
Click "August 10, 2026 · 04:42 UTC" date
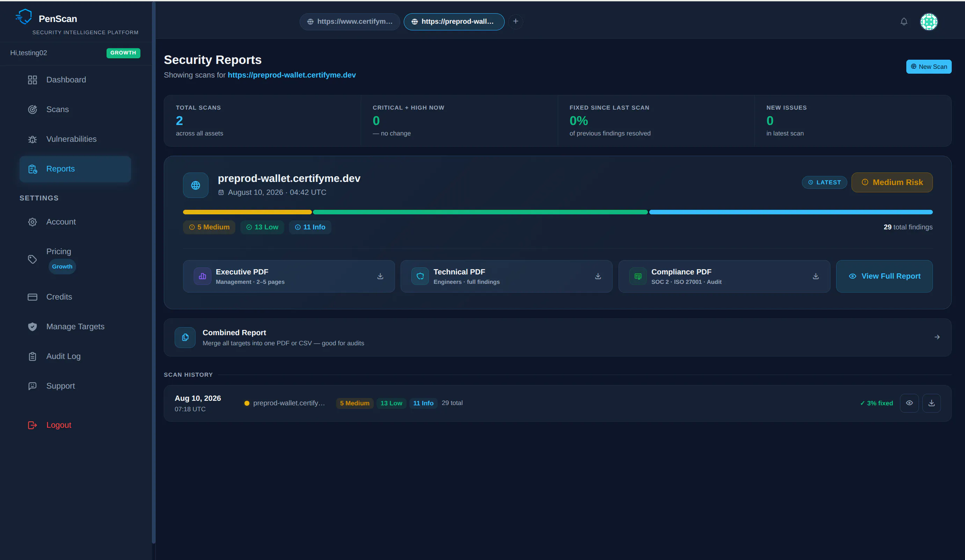pos(277,192)
